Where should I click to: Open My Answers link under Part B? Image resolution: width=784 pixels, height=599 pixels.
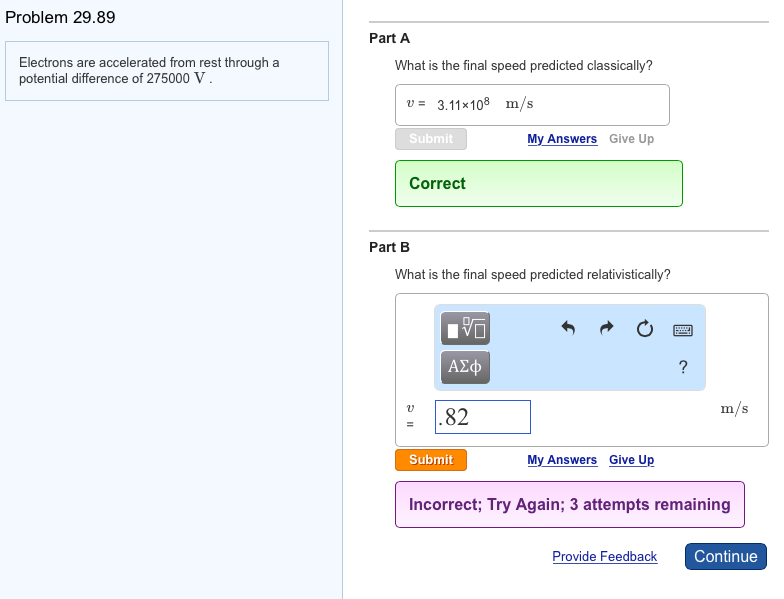pos(562,460)
